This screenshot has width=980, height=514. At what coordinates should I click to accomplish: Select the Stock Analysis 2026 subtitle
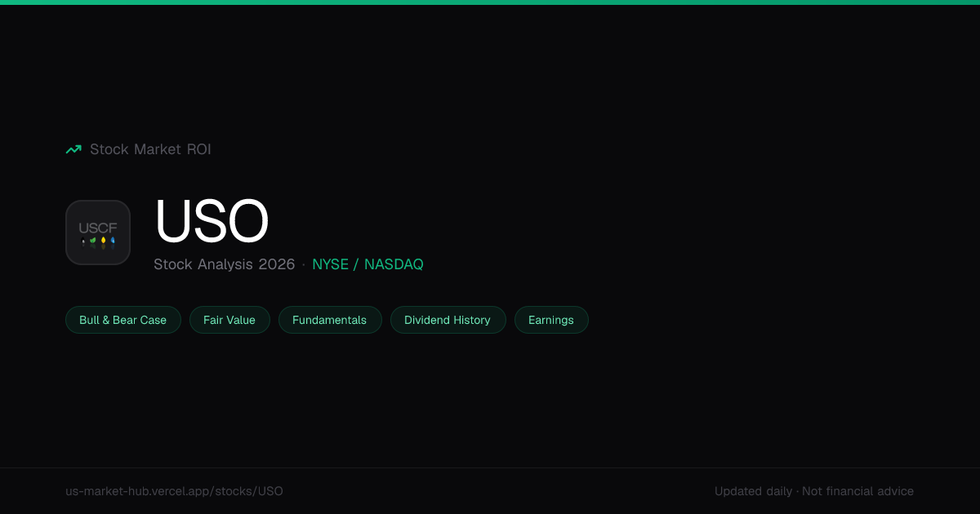pos(225,264)
